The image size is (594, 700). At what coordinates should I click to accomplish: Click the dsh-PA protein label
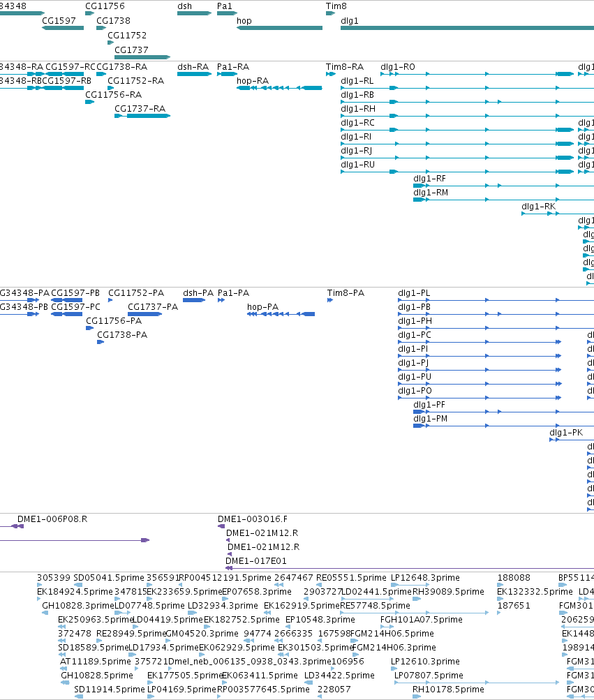point(198,293)
